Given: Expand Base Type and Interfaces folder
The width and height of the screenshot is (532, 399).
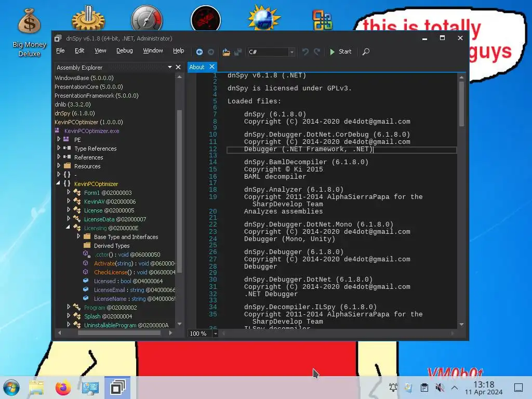Looking at the screenshot, I should point(78,236).
